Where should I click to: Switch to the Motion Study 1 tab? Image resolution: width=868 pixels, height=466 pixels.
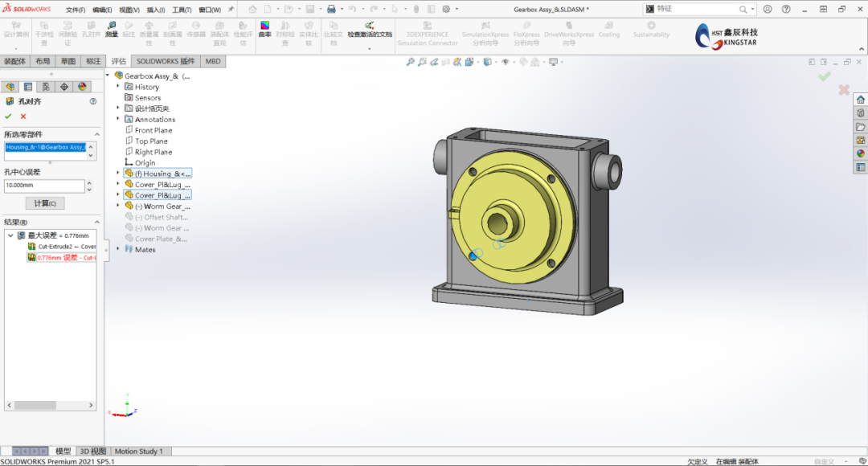coord(138,451)
